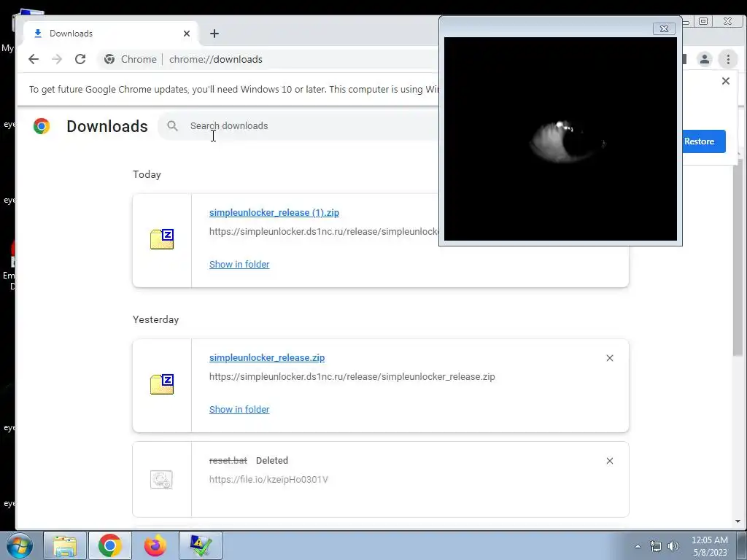The width and height of the screenshot is (747, 560).
Task: Select the Downloads tab
Action: [110, 34]
